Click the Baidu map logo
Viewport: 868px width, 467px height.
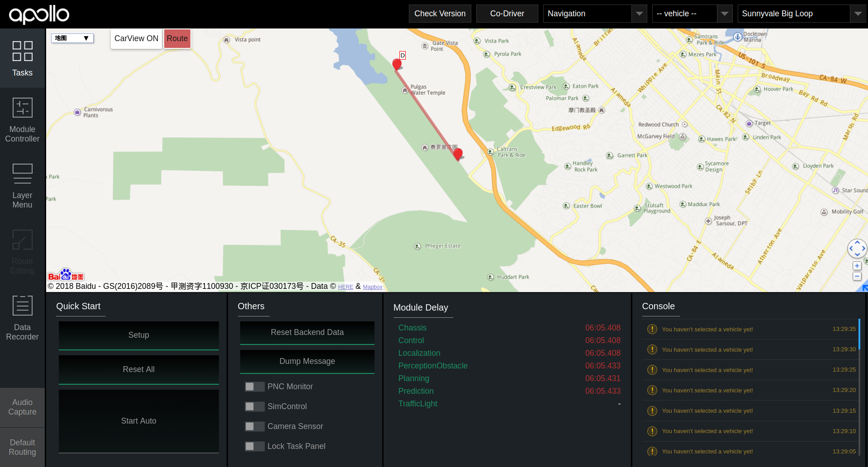coord(66,275)
